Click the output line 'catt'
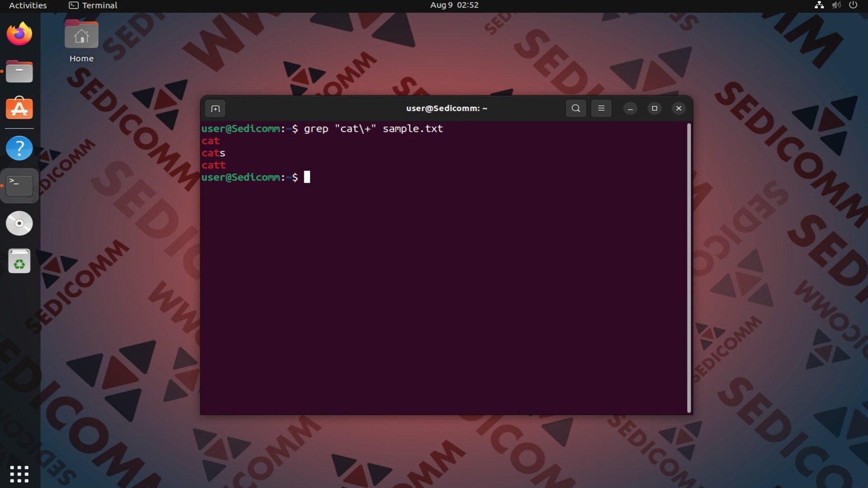The width and height of the screenshot is (868, 488). 213,165
